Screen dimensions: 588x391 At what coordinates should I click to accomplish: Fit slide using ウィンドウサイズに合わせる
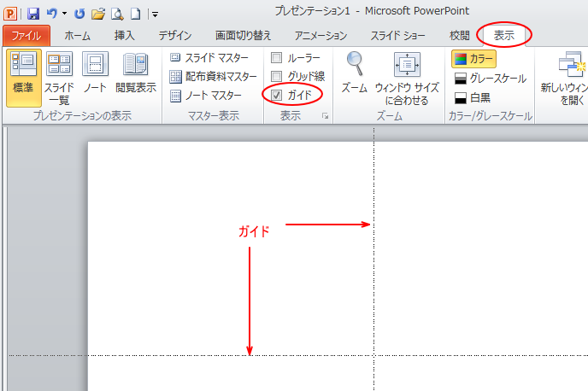point(406,78)
